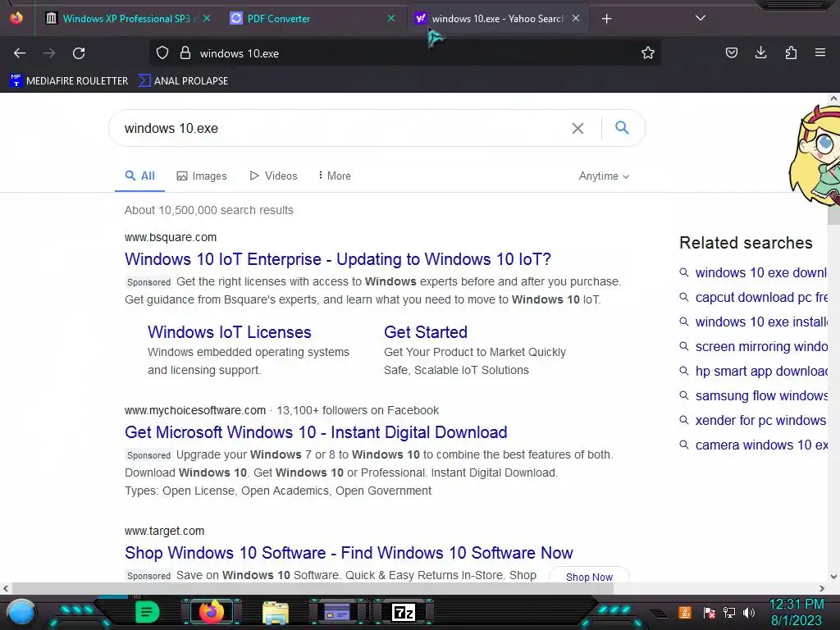Open the Anytime time filter dropdown
The width and height of the screenshot is (840, 630).
pos(604,176)
